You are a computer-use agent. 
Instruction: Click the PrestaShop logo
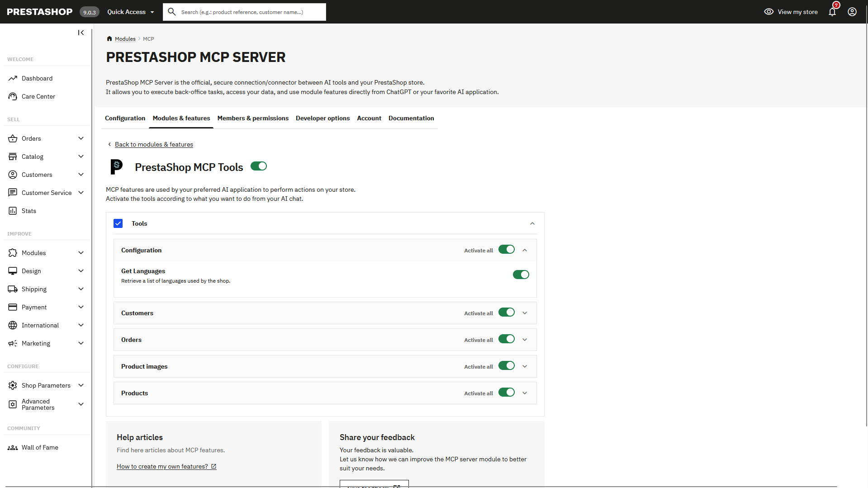point(40,12)
